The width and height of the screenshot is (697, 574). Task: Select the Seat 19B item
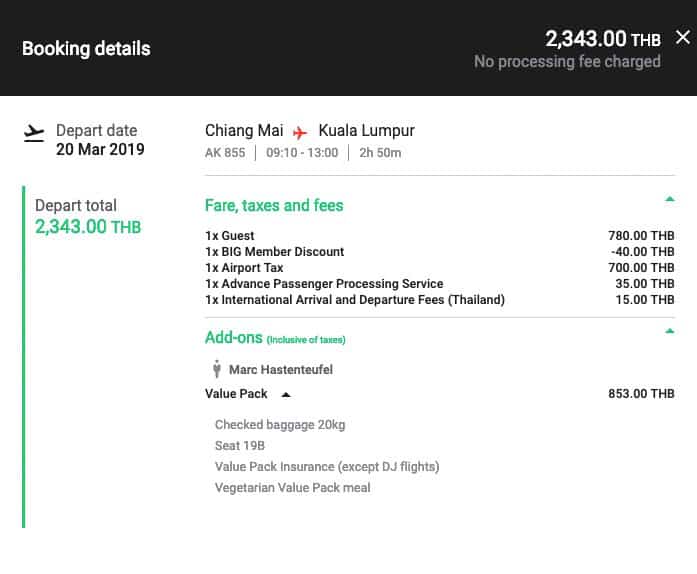[x=240, y=446]
